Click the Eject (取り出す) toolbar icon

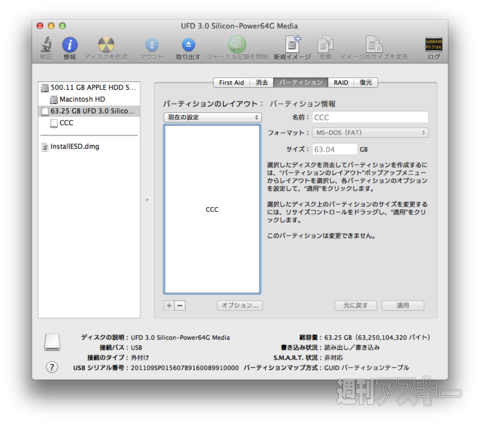[x=188, y=45]
